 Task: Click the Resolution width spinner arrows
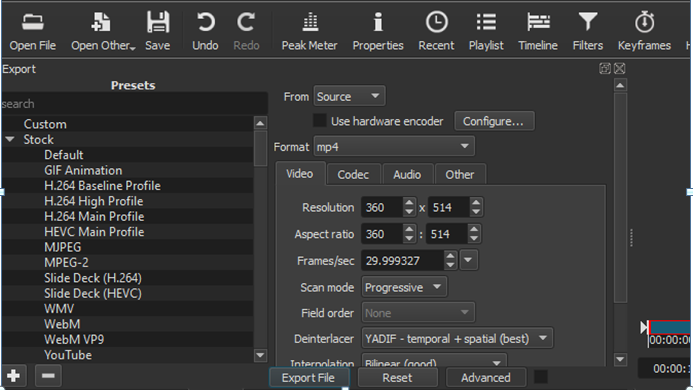pos(409,207)
